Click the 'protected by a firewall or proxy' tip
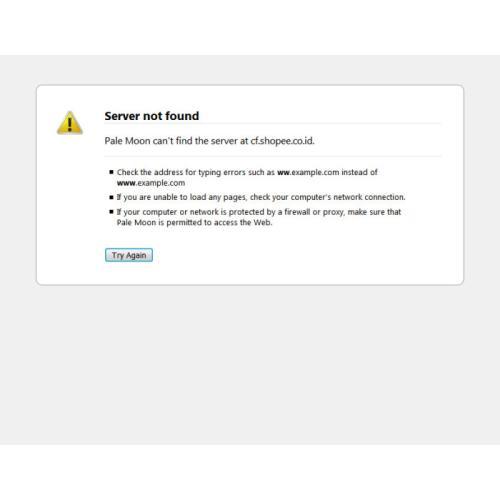 (259, 217)
